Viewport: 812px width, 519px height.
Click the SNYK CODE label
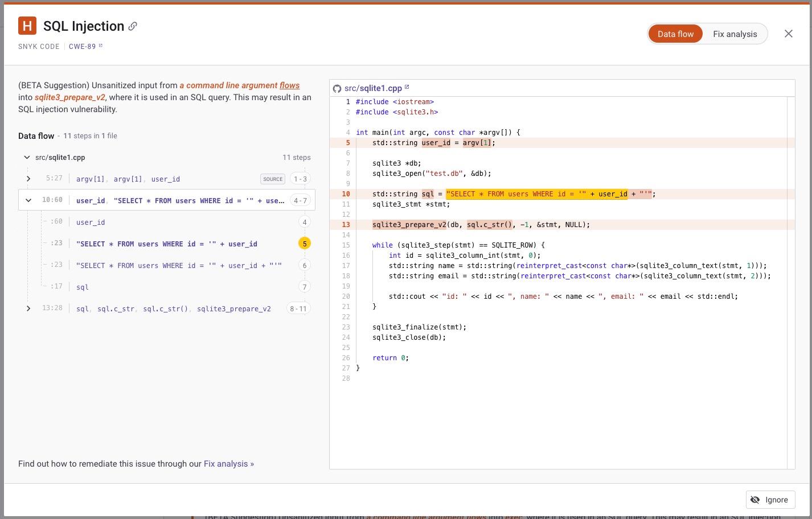39,47
